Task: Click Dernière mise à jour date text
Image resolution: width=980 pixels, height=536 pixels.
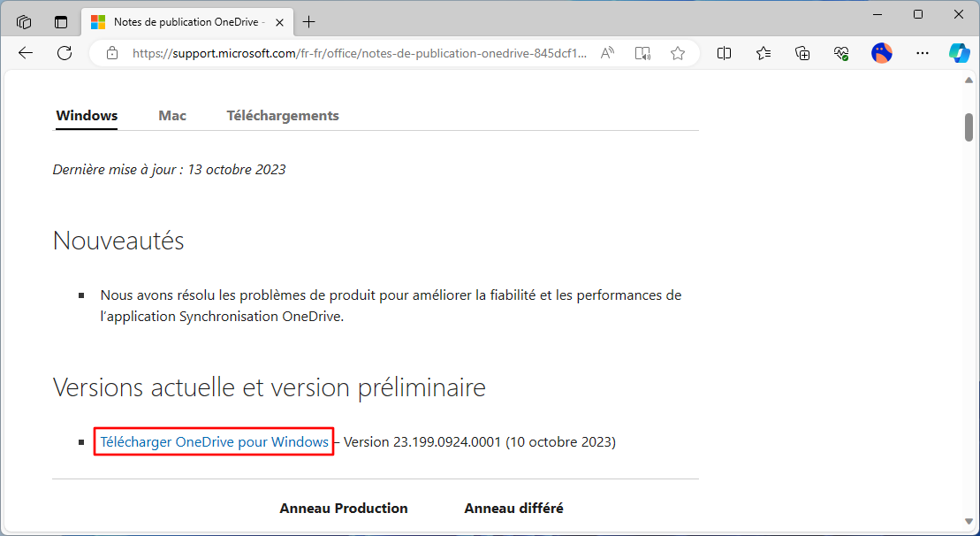Action: point(170,170)
